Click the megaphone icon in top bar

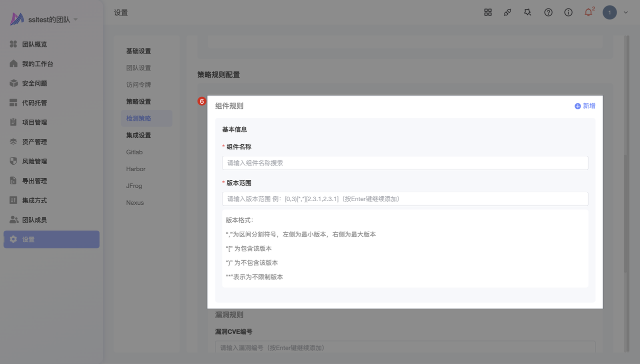[x=527, y=12]
